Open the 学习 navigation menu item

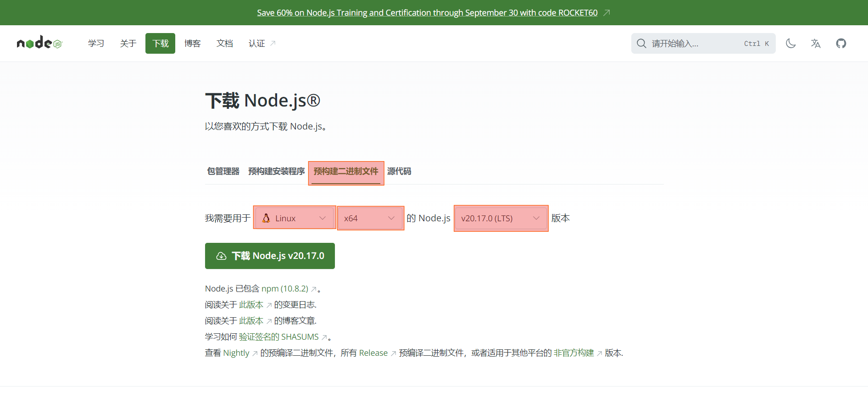click(96, 43)
